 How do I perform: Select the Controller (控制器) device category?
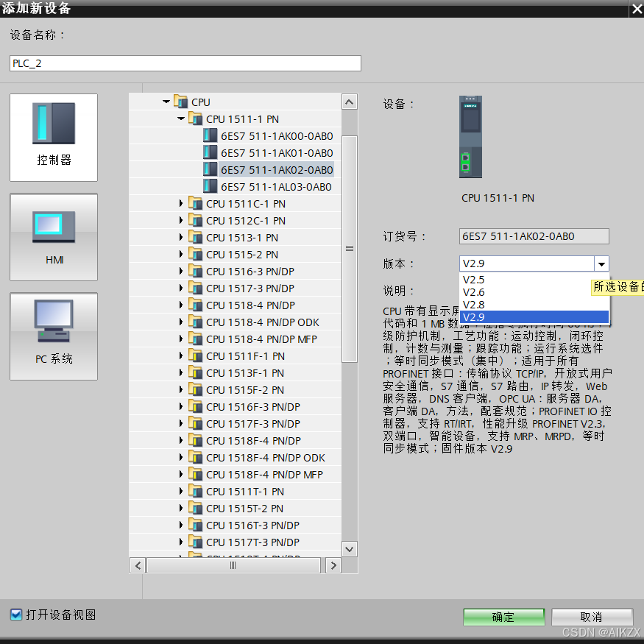coord(54,138)
